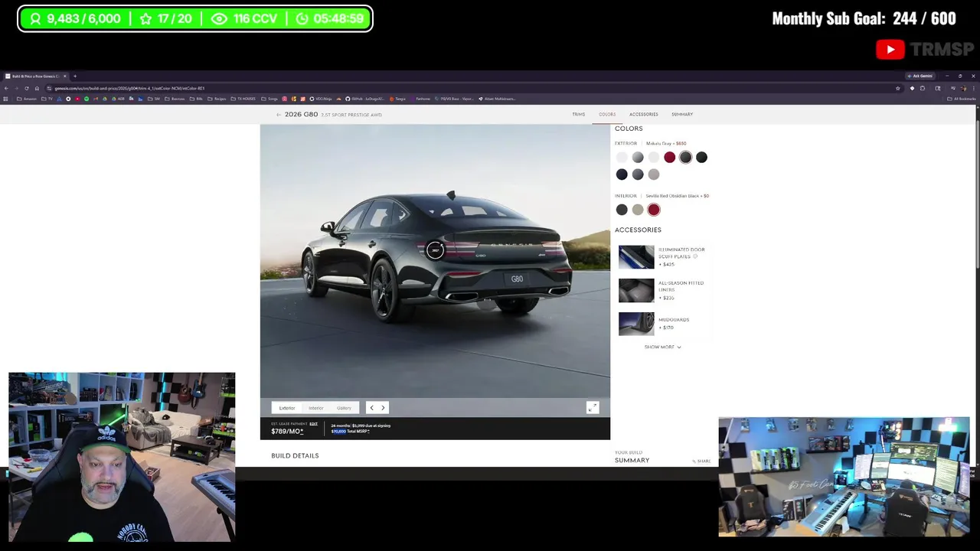Open the GitHub bookmark in bookmarks bar
The image size is (980, 551).
pos(366,99)
